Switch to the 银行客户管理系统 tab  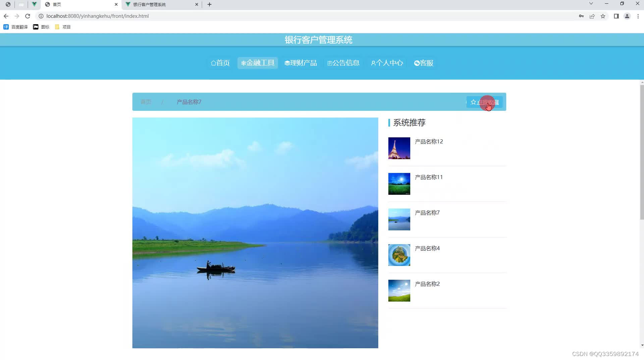[x=162, y=4]
